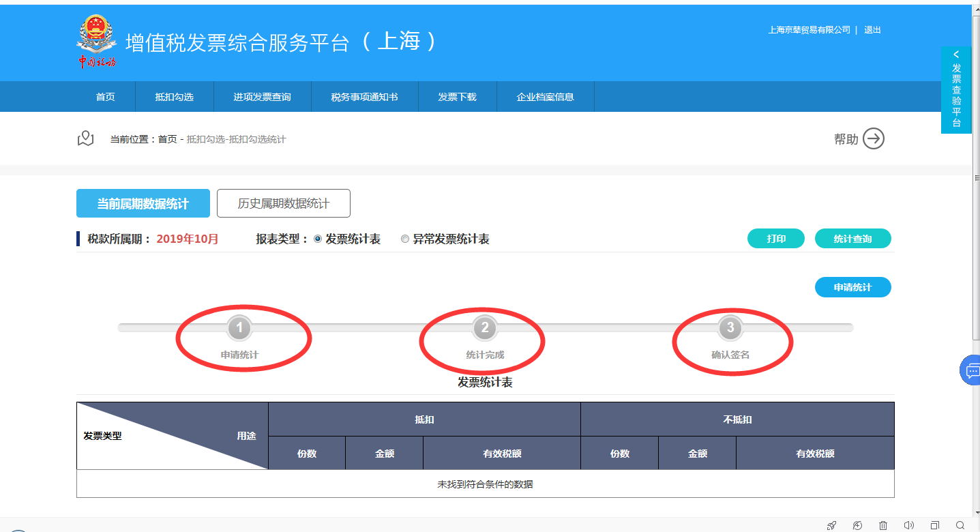Click the China Tax emblem logo
This screenshot has width=980, height=532.
97,42
